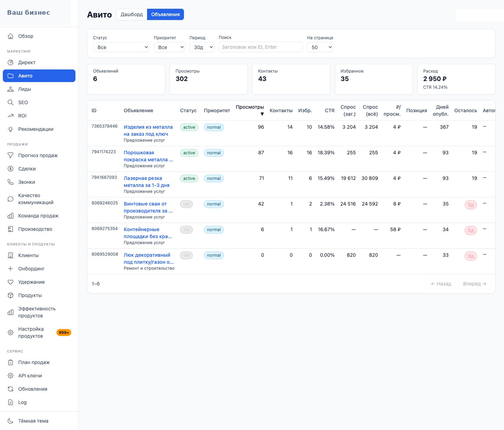Click the Удержание heart icon
504x430 pixels.
[x=11, y=282]
